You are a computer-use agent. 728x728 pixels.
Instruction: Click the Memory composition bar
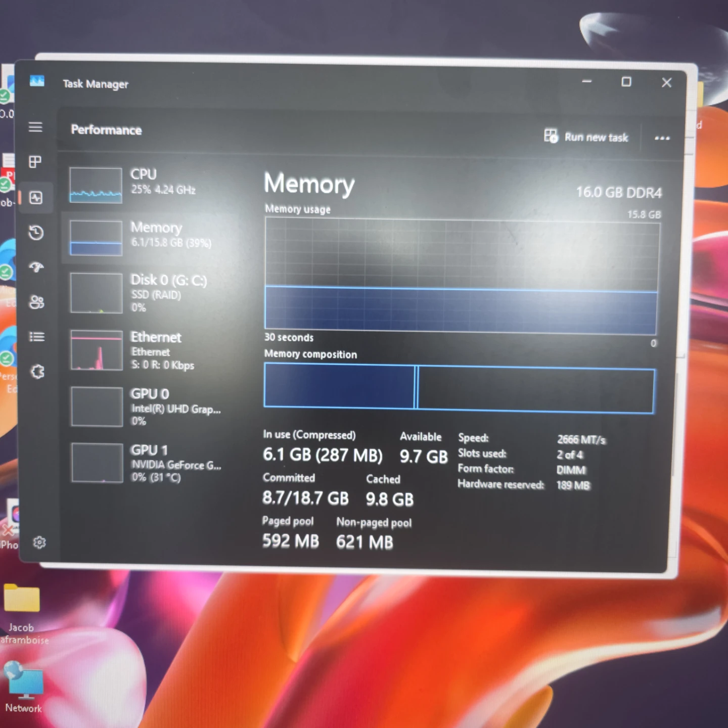459,388
